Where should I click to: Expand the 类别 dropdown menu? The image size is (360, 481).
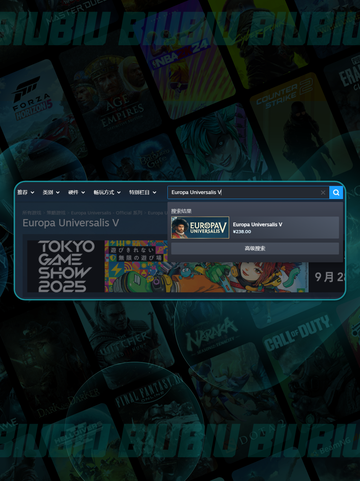(51, 192)
